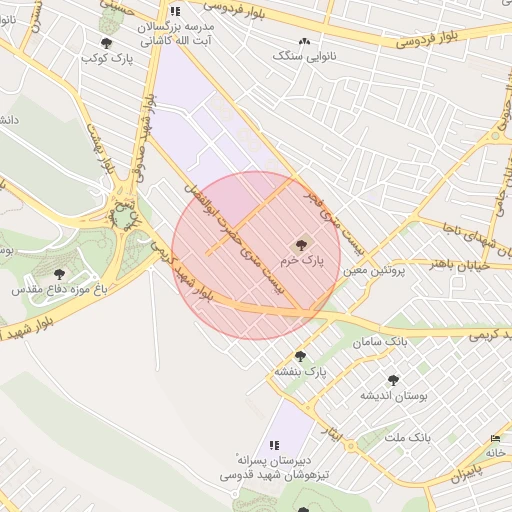Select the بیست متری فجر street label
Screen dimensions: 512x512
pos(332,223)
